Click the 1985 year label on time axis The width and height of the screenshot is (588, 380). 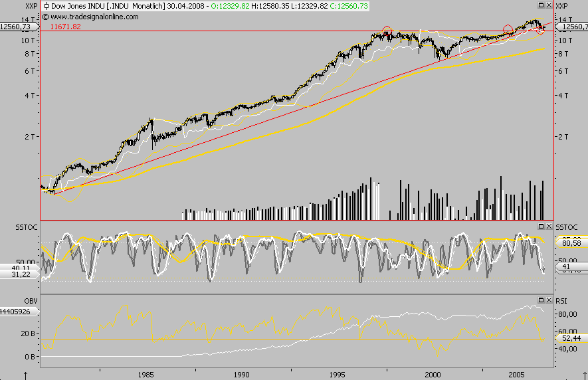(146, 375)
